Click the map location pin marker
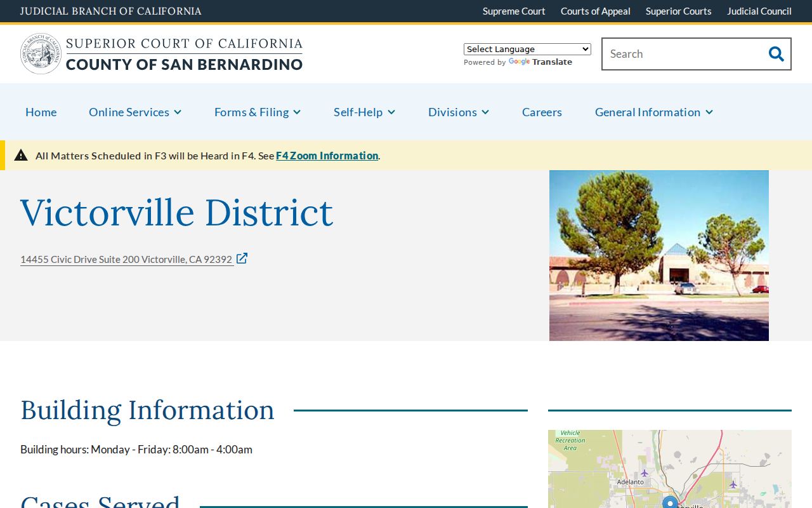The width and height of the screenshot is (812, 508). [670, 502]
